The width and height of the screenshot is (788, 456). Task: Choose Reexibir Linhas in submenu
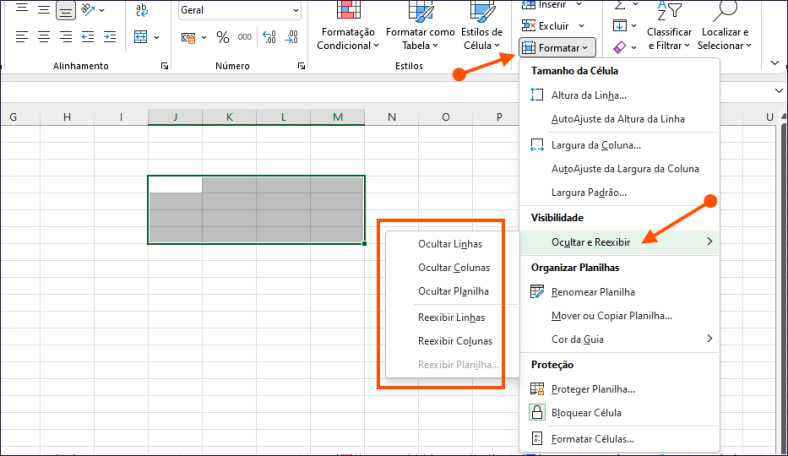451,317
